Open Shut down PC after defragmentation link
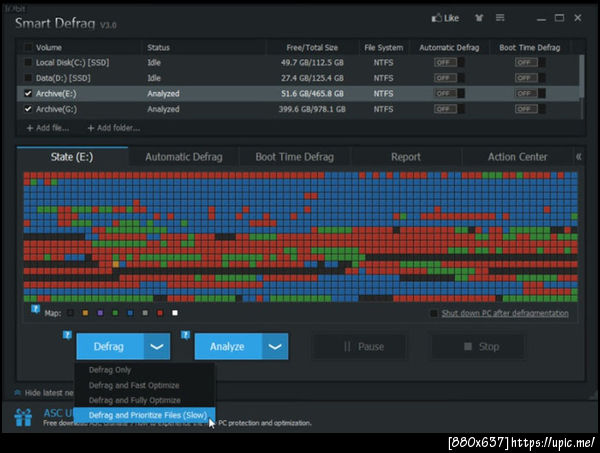This screenshot has width=600, height=453. click(x=505, y=313)
